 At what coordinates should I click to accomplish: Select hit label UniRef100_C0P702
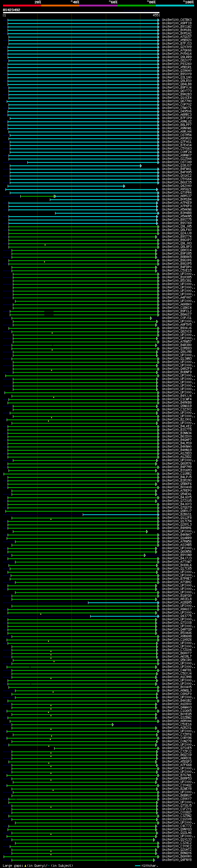tap(177, 104)
